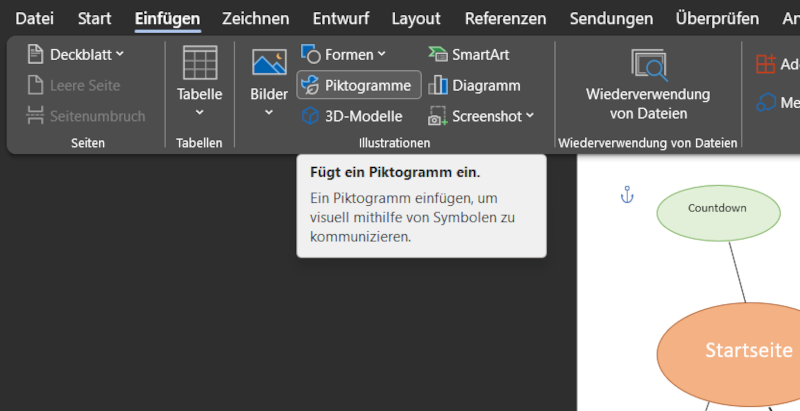Click the Diagramm chart icon
Image resolution: width=800 pixels, height=411 pixels.
pyautogui.click(x=437, y=86)
